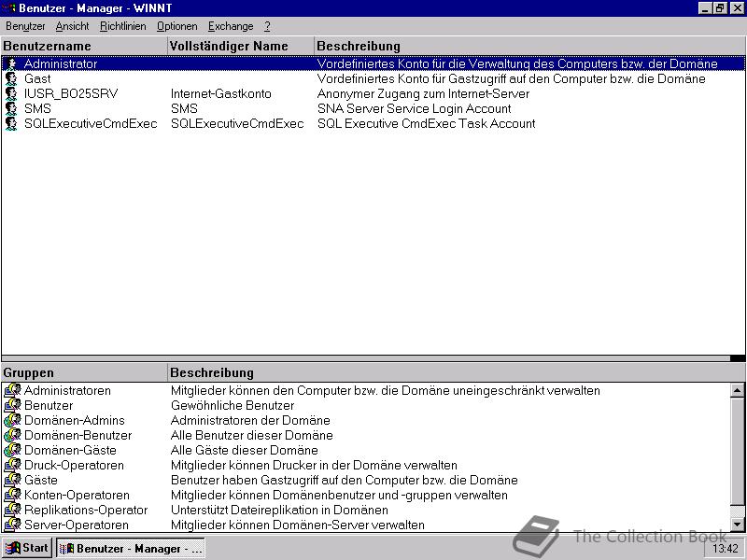Click description SNA Server Service Login Account
Screen dimensions: 747x560
[414, 108]
